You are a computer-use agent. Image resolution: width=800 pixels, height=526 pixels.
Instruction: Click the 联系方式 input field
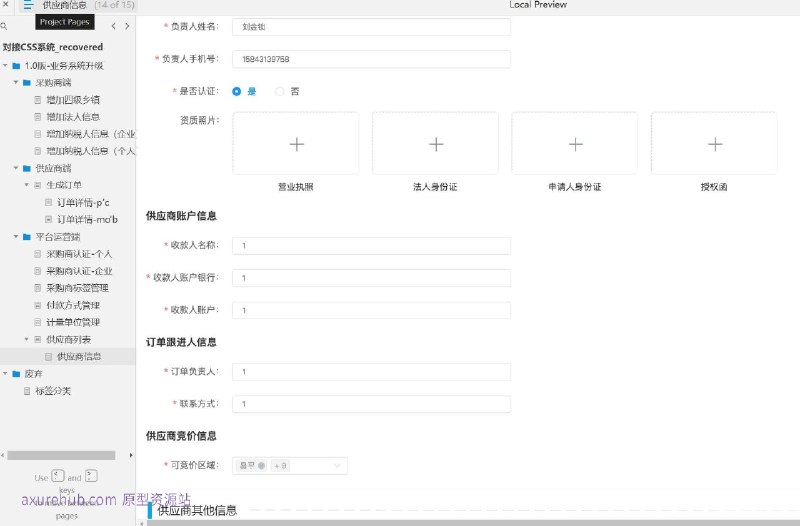click(371, 404)
